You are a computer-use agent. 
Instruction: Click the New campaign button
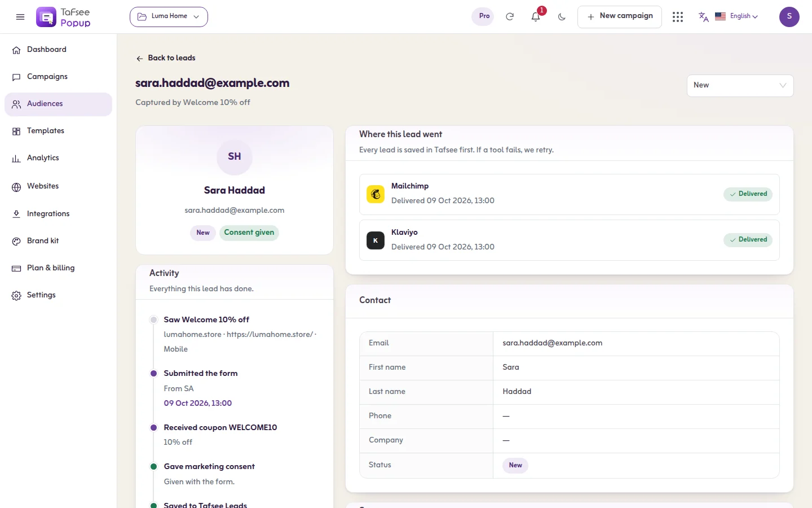619,17
